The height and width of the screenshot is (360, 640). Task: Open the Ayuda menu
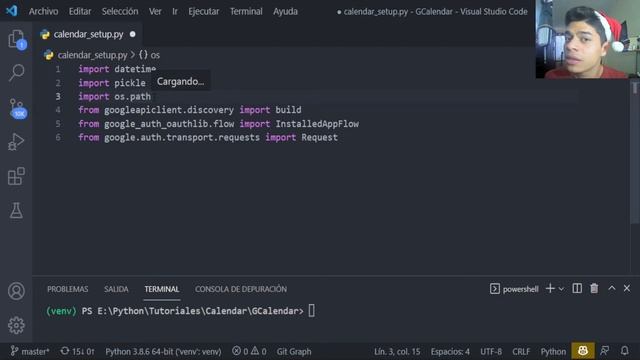click(285, 11)
